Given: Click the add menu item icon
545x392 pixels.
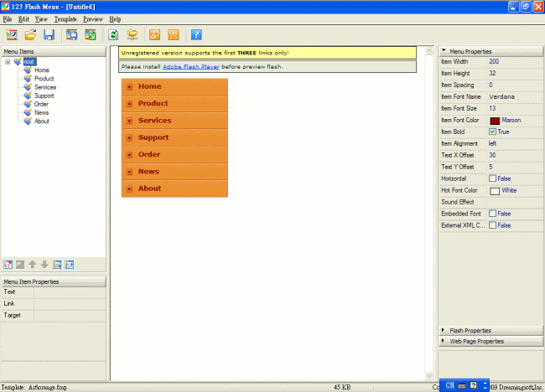Looking at the screenshot, I should (x=8, y=265).
